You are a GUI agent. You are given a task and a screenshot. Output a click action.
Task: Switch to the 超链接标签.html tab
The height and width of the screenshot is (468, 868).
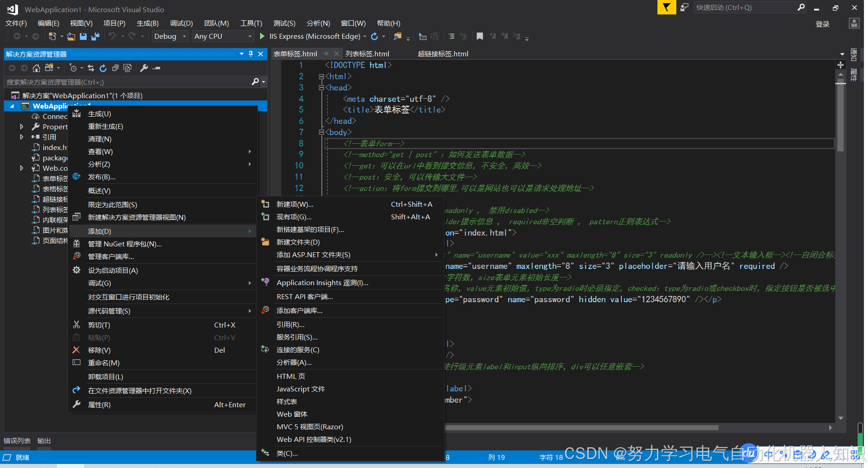pyautogui.click(x=443, y=53)
